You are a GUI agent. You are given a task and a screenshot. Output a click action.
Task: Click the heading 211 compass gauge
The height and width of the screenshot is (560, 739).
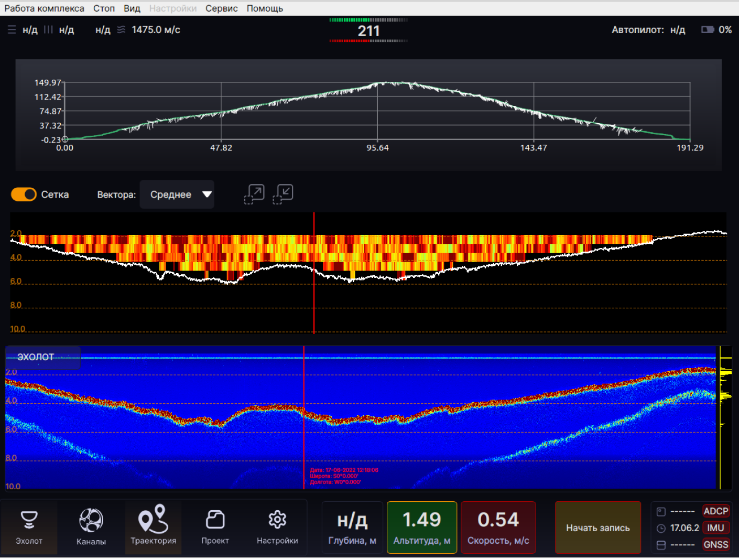tap(368, 30)
